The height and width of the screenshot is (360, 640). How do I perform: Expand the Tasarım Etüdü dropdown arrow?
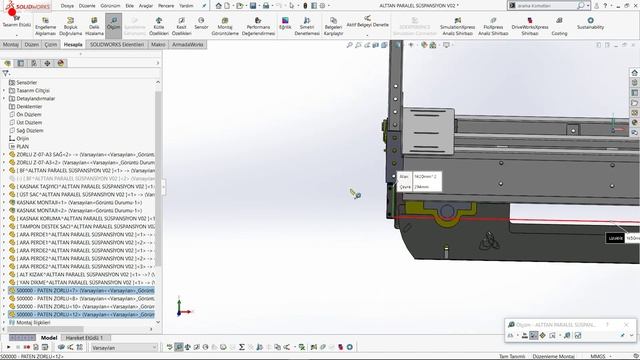click(16, 35)
